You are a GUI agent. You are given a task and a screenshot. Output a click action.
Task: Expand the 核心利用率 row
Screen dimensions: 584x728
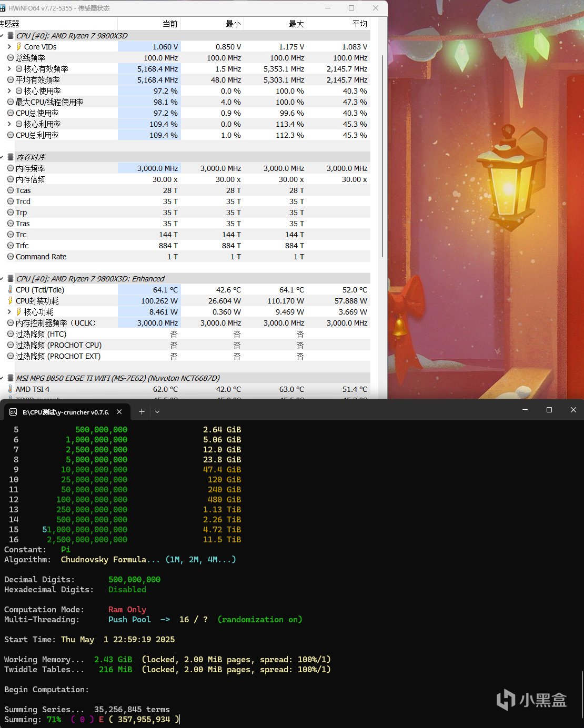pyautogui.click(x=9, y=124)
